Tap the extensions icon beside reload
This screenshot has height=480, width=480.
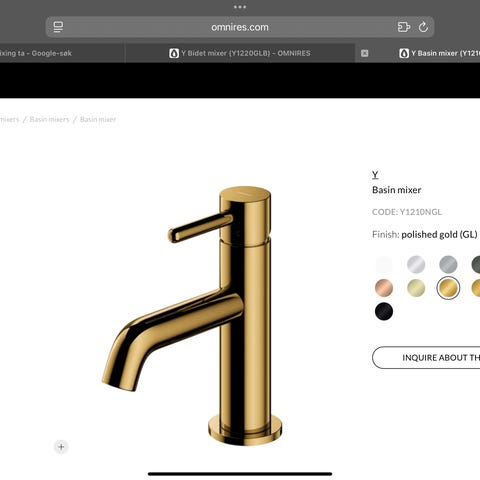coord(404,27)
